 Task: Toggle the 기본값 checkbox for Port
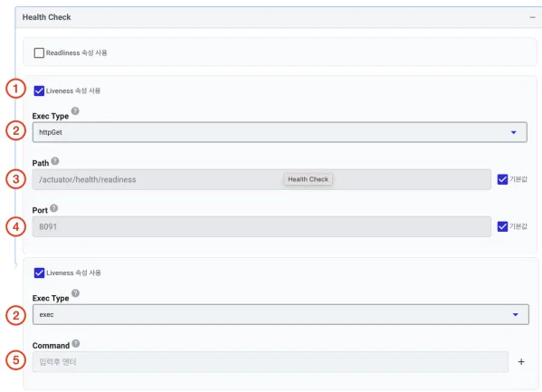click(502, 226)
